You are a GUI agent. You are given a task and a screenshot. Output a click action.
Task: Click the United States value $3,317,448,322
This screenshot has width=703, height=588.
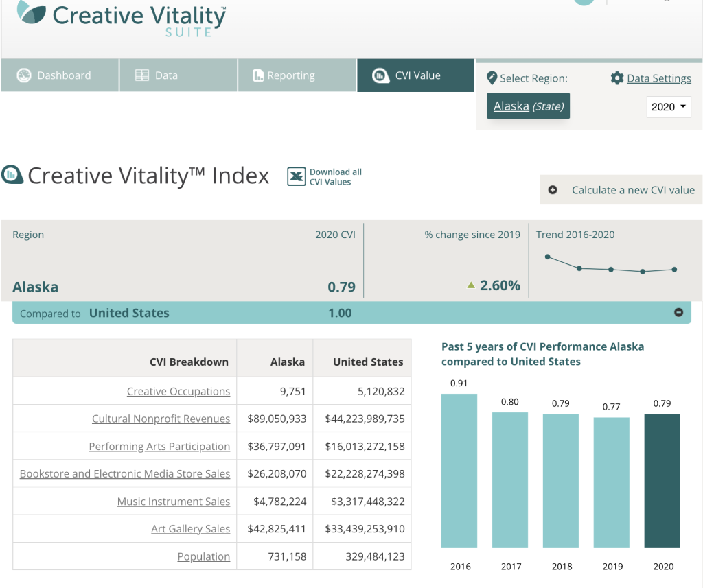[x=368, y=502]
